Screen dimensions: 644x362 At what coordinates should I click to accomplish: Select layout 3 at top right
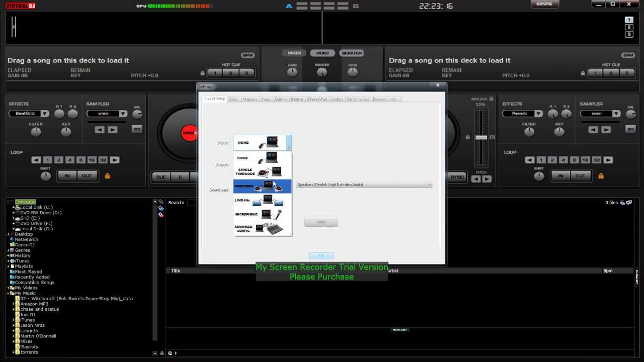[629, 34]
